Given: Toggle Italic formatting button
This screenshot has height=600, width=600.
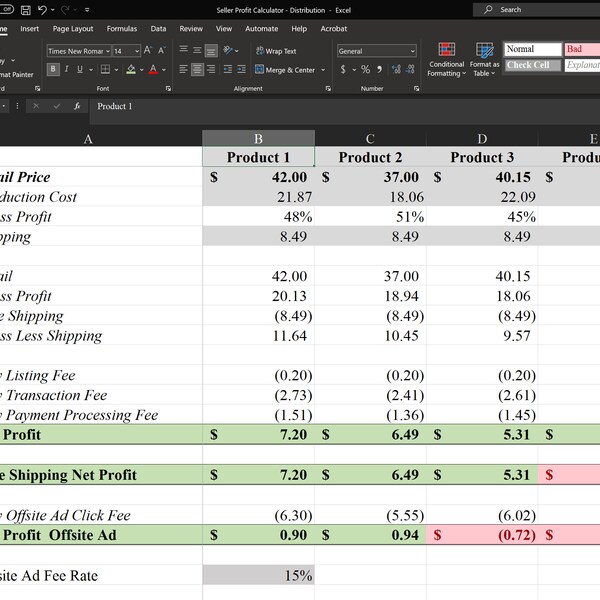Looking at the screenshot, I should (67, 69).
